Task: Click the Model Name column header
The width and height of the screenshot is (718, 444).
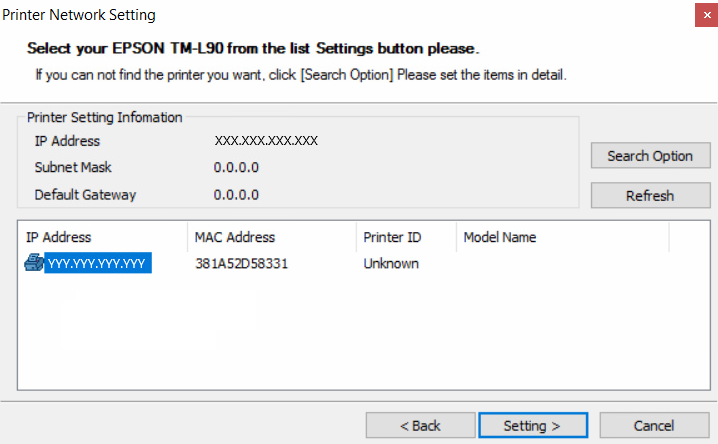Action: click(560, 237)
